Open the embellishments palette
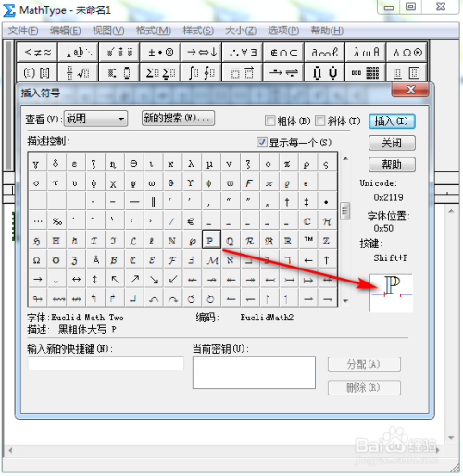 pyautogui.click(x=119, y=52)
